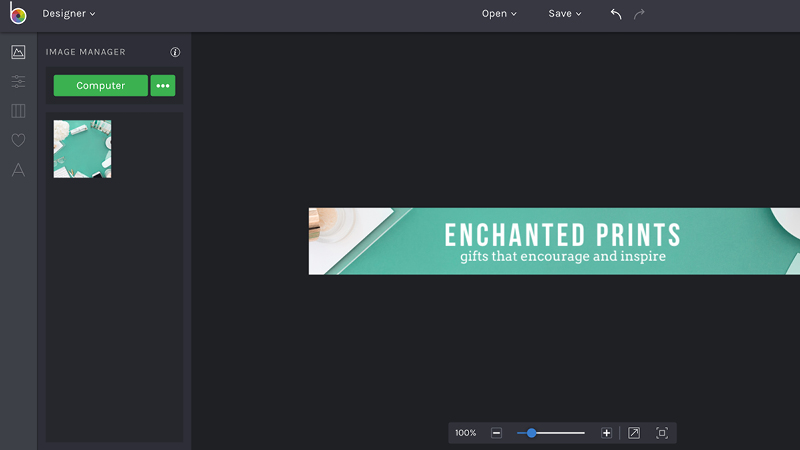Viewport: 800px width, 450px height.
Task: Click the zoom in plus button
Action: point(606,433)
